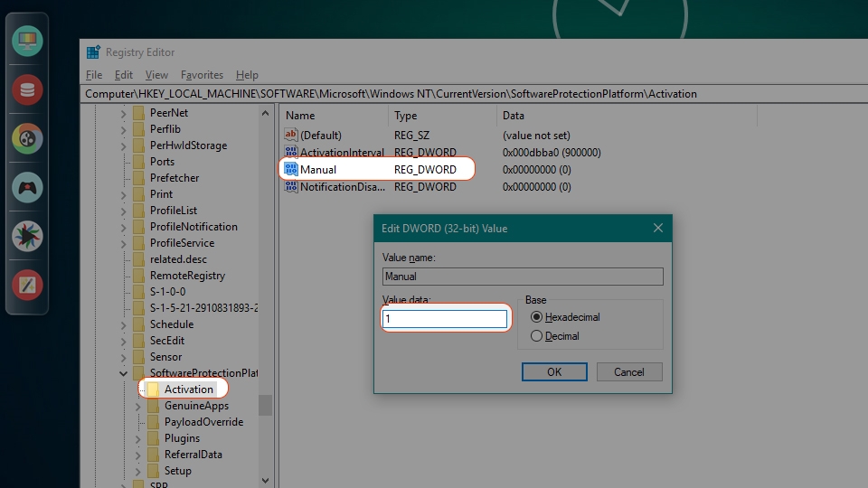Image resolution: width=868 pixels, height=488 pixels.
Task: Expand the Plugins key
Action: tap(137, 439)
